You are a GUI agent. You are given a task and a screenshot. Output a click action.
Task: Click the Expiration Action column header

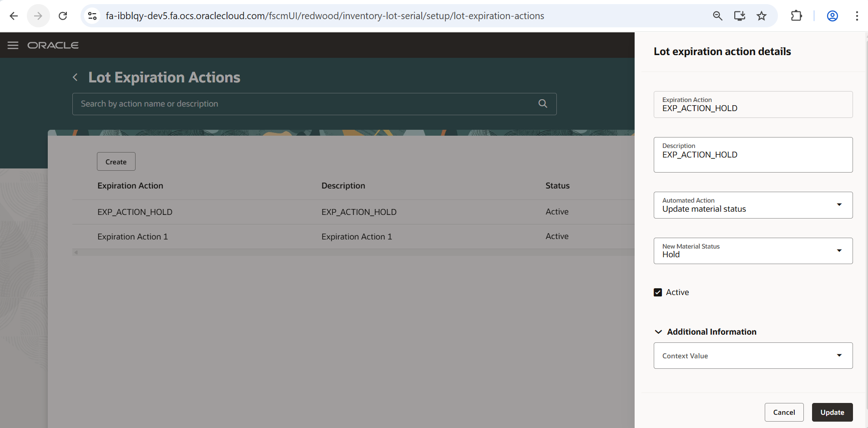pos(130,186)
